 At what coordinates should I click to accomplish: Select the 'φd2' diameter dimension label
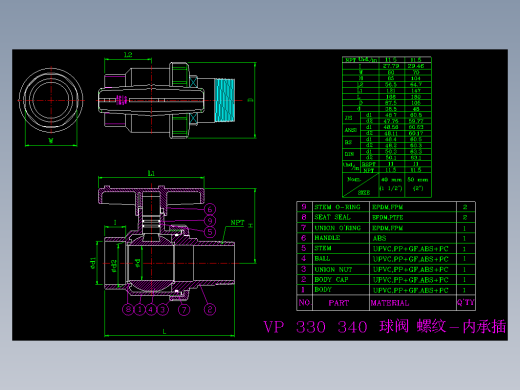114,266
